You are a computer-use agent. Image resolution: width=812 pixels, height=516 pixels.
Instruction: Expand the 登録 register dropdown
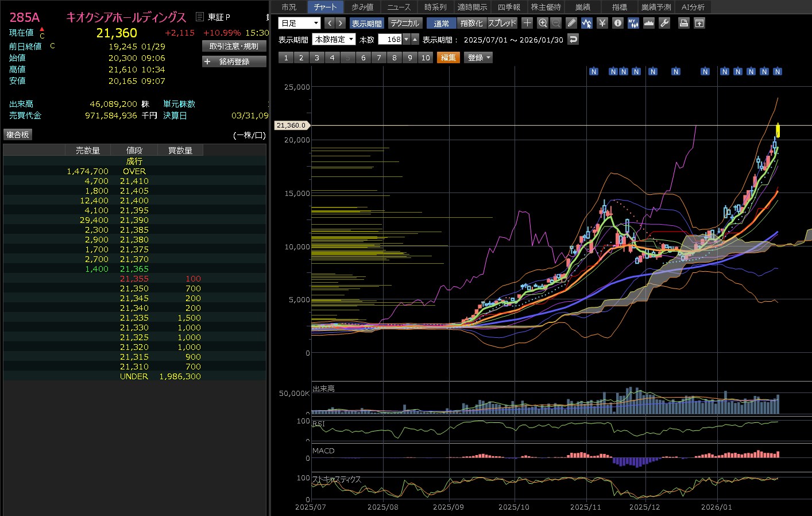[478, 57]
